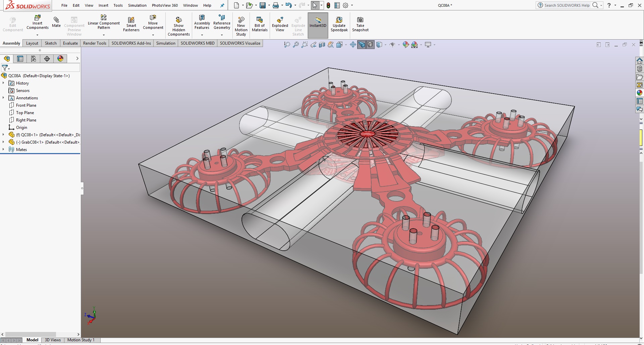The image size is (644, 345).
Task: Click Show Hidden Components
Action: tap(179, 26)
